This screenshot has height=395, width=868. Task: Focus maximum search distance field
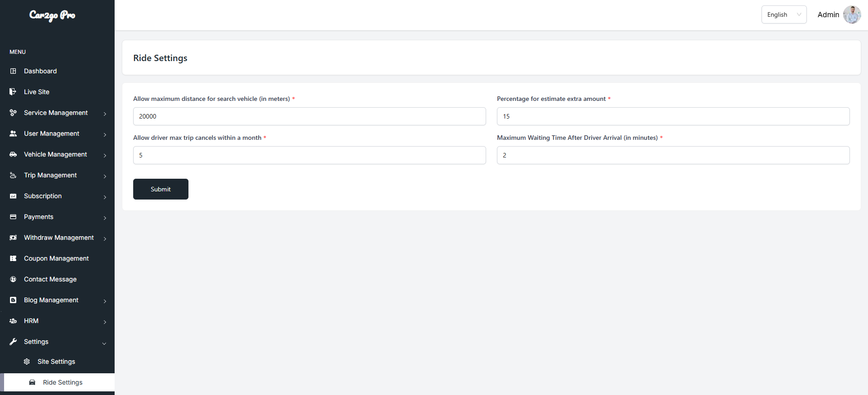309,116
